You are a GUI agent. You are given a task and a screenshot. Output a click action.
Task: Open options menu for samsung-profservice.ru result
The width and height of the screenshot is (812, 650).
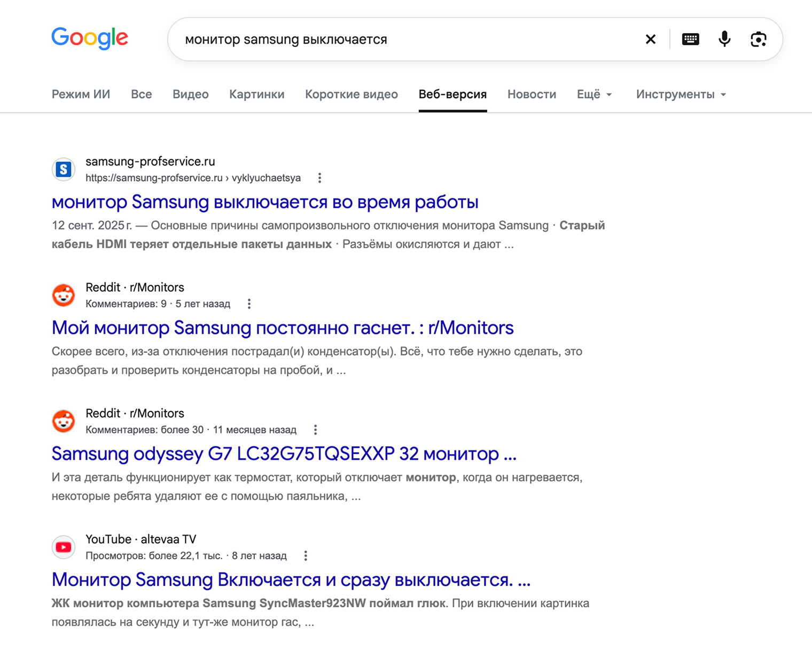tap(319, 178)
